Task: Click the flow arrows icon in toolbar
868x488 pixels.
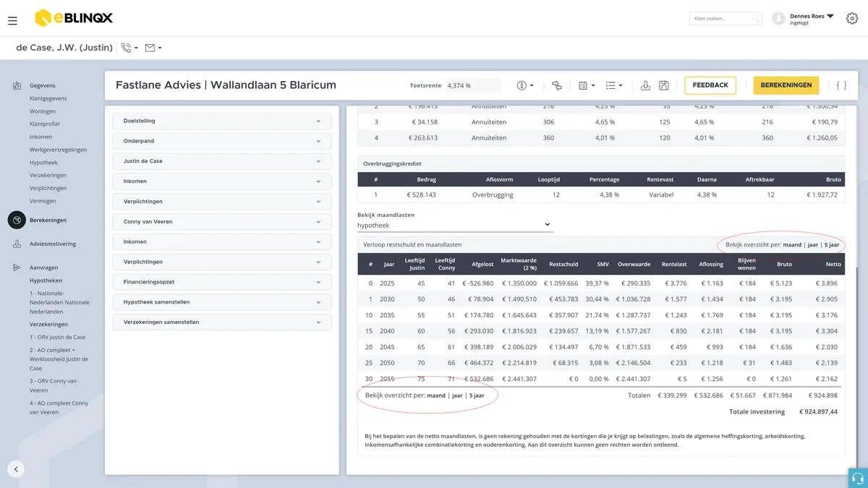Action: pyautogui.click(x=556, y=85)
